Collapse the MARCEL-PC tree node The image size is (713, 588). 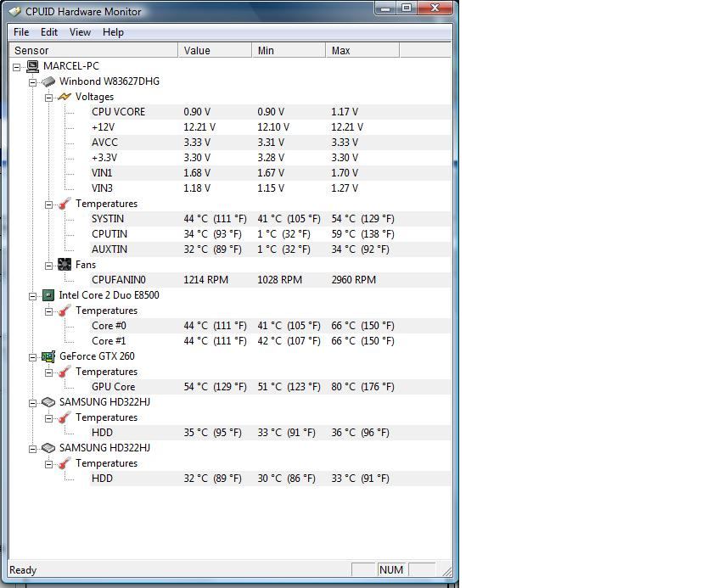coord(17,67)
